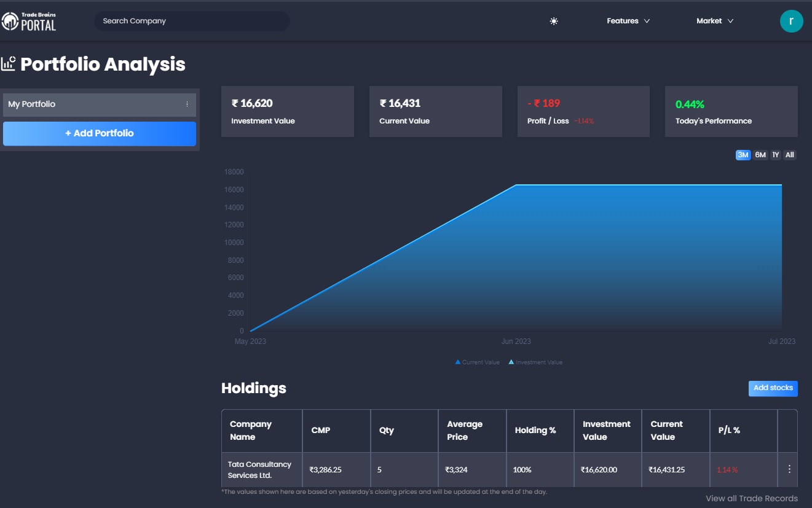
Task: Click the Search Company input field
Action: (191, 20)
